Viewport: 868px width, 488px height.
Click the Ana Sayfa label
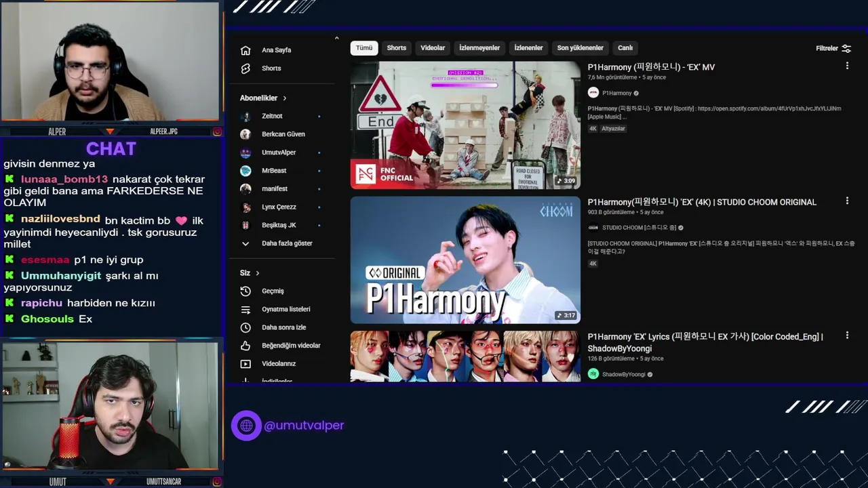coord(276,50)
